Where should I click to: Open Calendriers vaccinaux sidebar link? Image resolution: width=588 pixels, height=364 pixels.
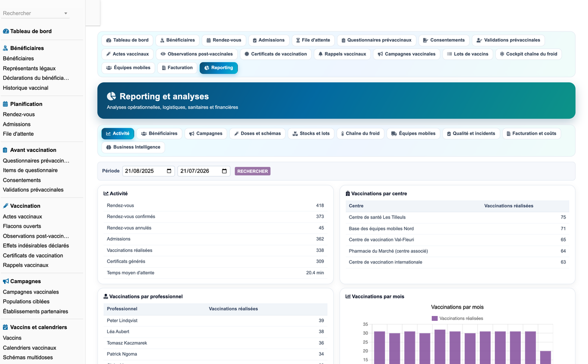tap(29, 347)
